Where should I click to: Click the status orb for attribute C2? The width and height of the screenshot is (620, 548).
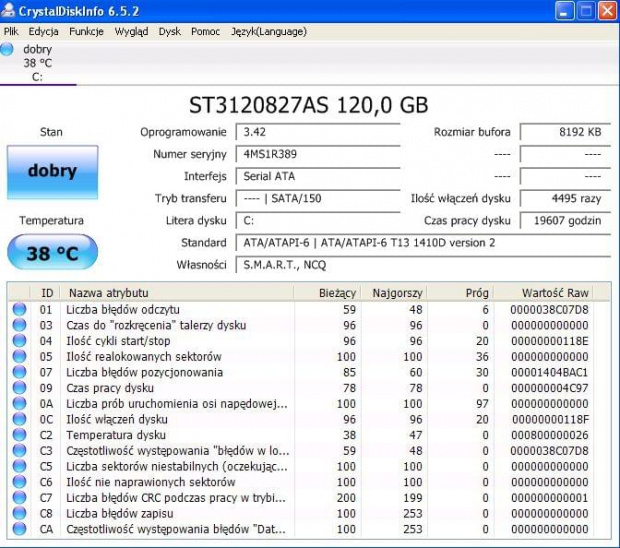(x=19, y=435)
